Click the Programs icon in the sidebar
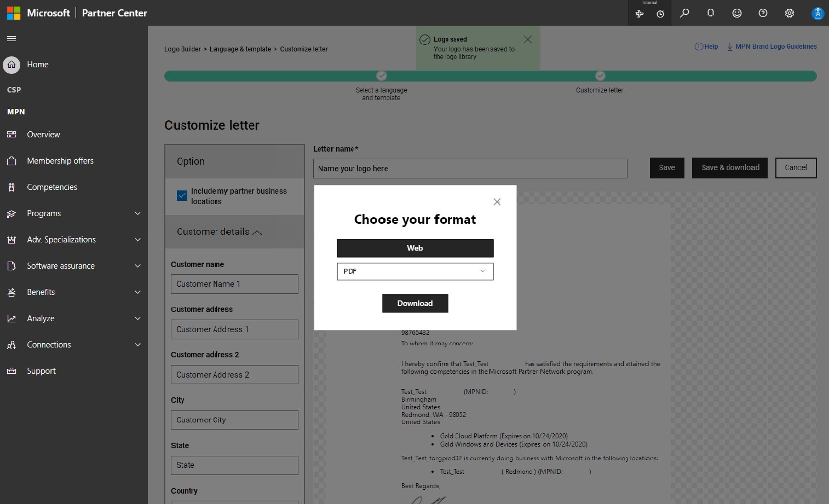This screenshot has width=829, height=504. (x=11, y=213)
